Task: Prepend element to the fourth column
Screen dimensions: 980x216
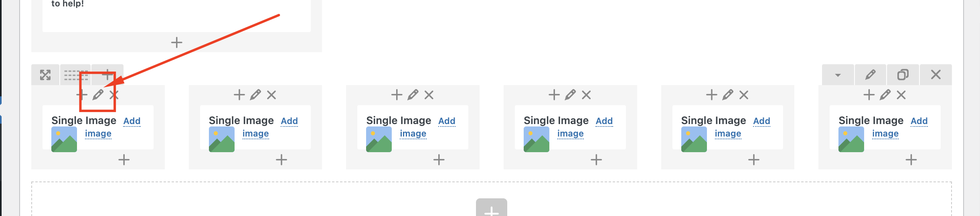Action: (554, 95)
